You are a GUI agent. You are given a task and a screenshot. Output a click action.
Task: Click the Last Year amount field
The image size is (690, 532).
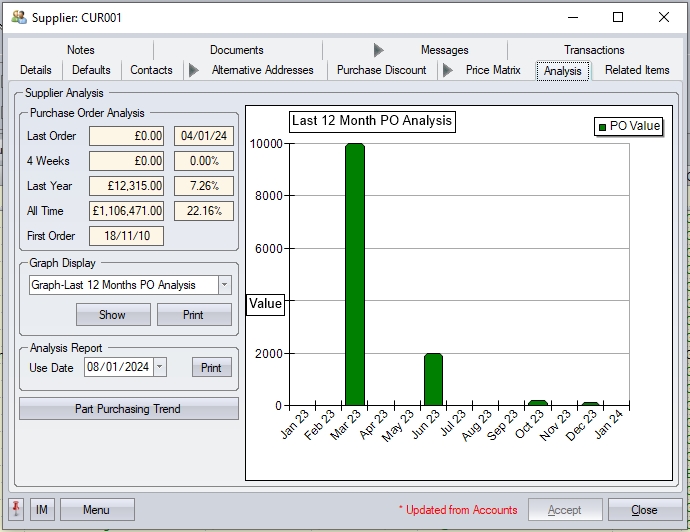pyautogui.click(x=126, y=186)
